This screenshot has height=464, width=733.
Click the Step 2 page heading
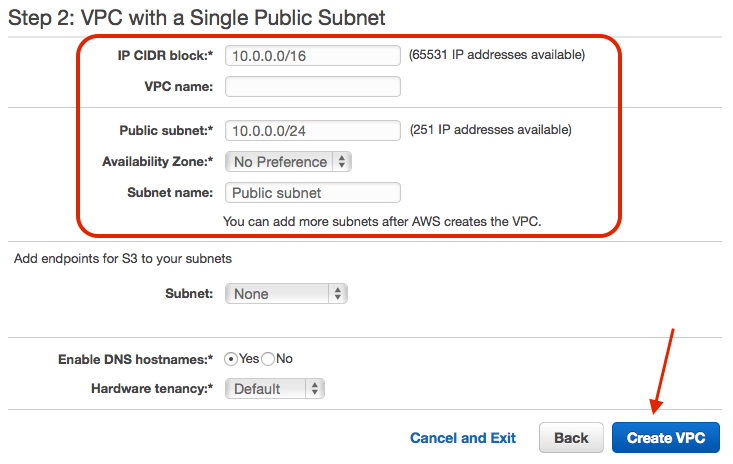[x=196, y=17]
